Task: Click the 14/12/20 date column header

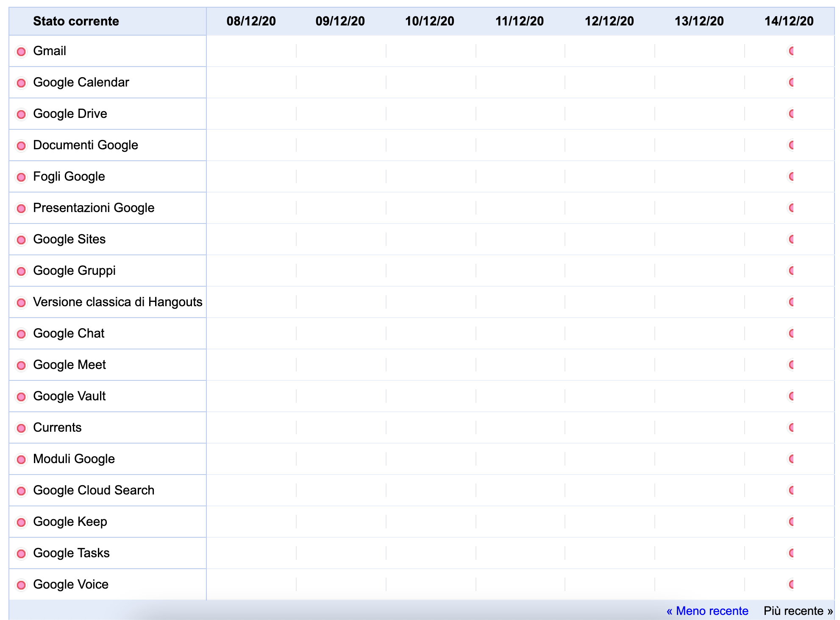Action: pyautogui.click(x=789, y=21)
